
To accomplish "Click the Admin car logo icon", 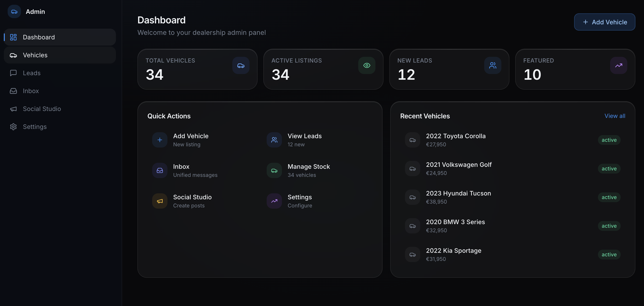I will (x=14, y=11).
